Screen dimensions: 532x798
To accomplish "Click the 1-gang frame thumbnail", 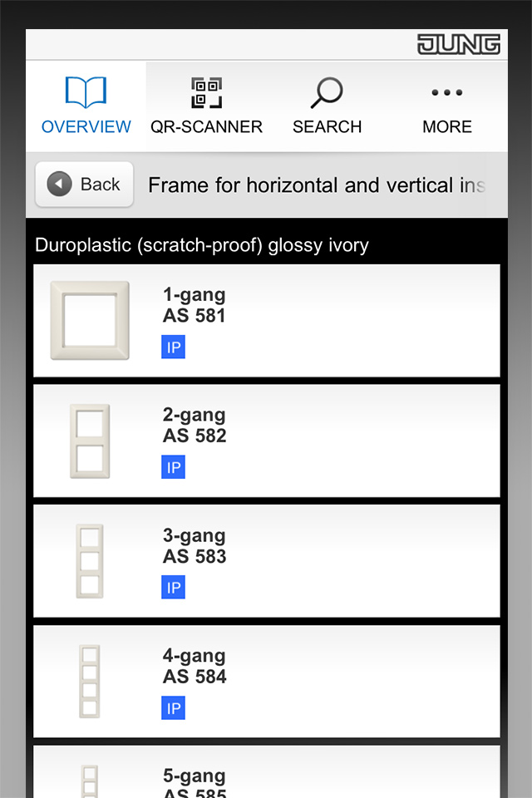I will pos(90,321).
